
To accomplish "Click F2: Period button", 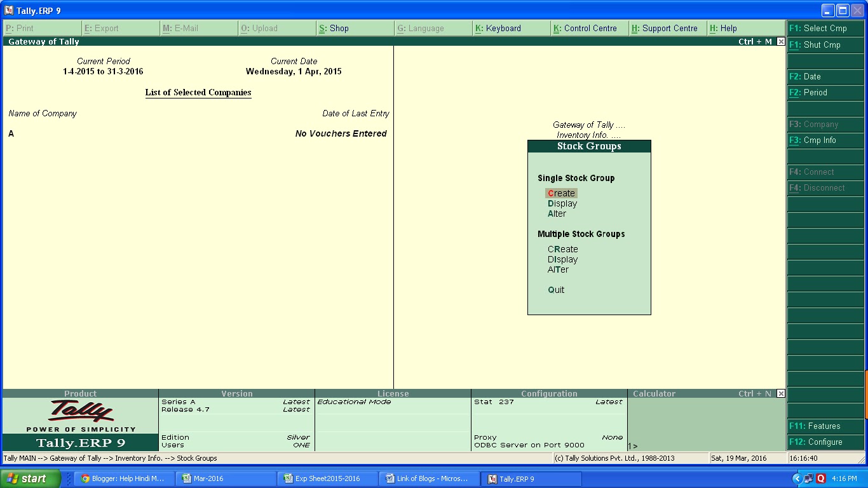I will click(825, 93).
